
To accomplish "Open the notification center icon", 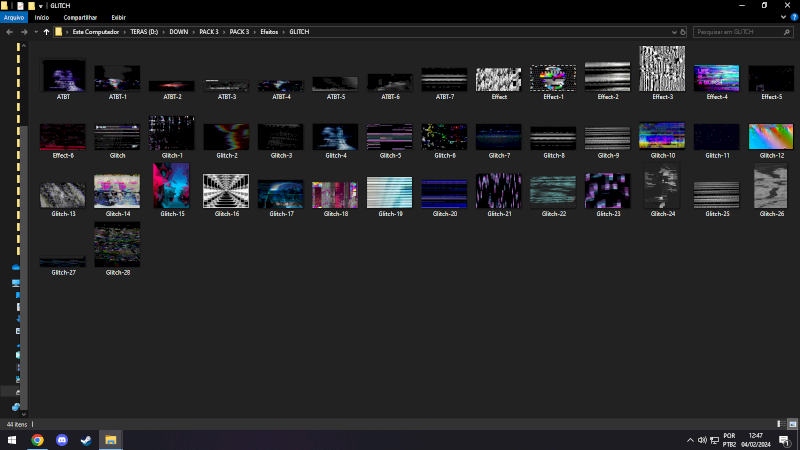I will (x=785, y=440).
